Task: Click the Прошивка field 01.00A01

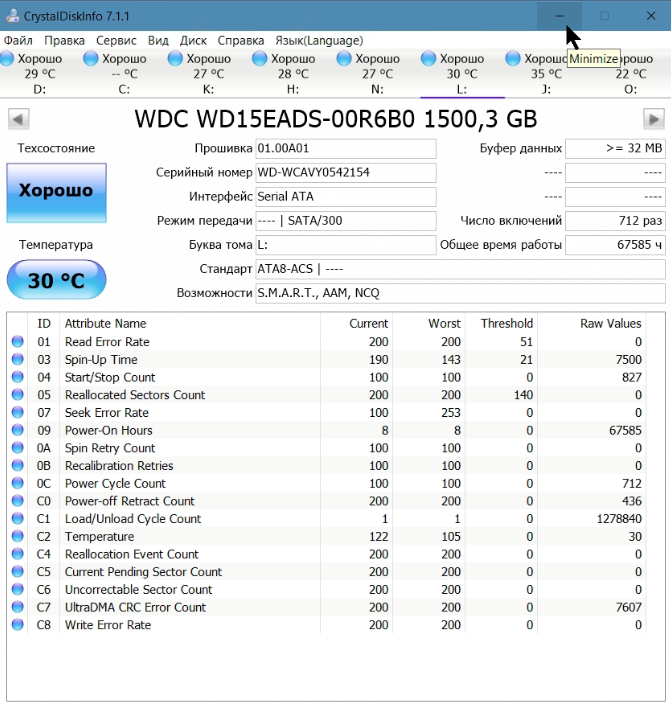Action: coord(346,148)
